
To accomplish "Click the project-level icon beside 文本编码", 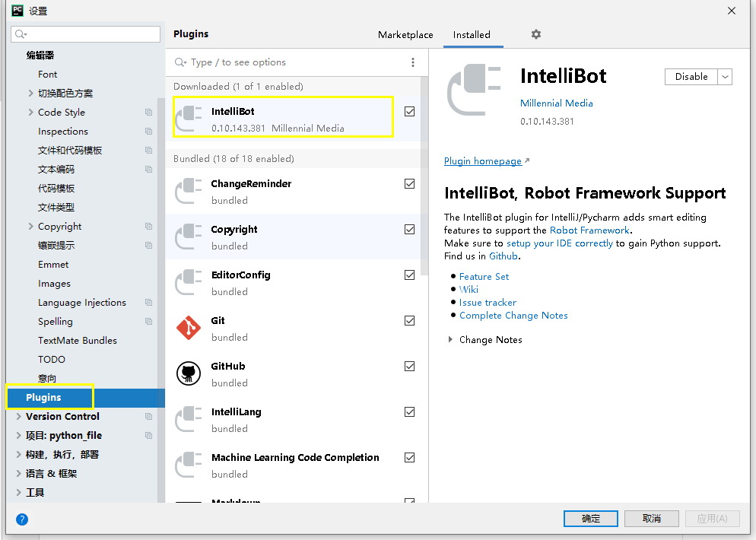I will 148,170.
